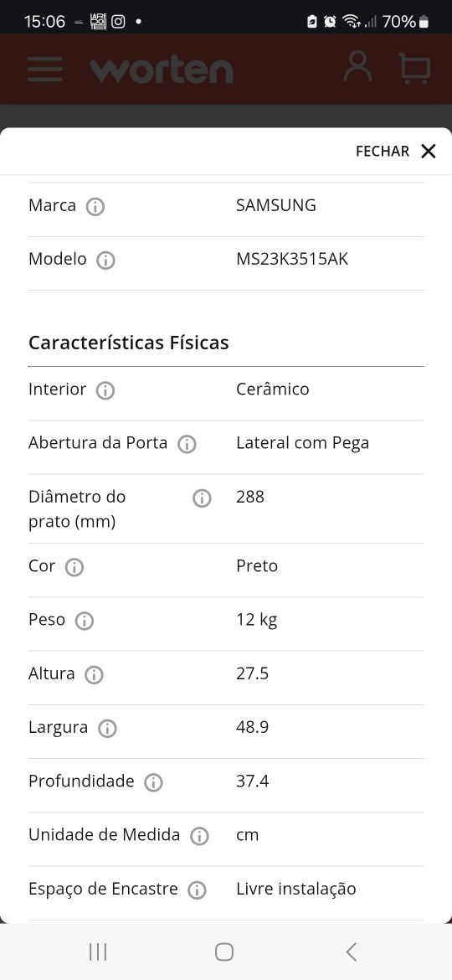Tap the info icon next to Modelo

coord(105,260)
